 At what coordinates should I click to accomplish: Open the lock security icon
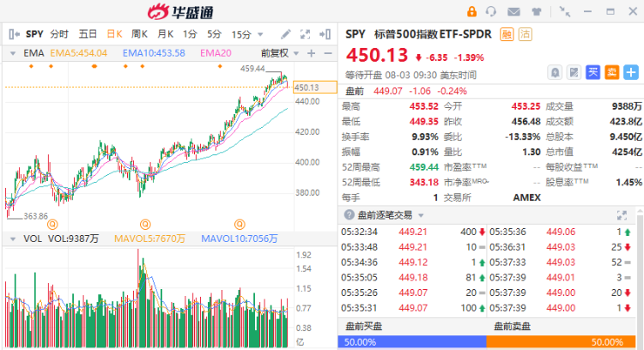pyautogui.click(x=471, y=11)
